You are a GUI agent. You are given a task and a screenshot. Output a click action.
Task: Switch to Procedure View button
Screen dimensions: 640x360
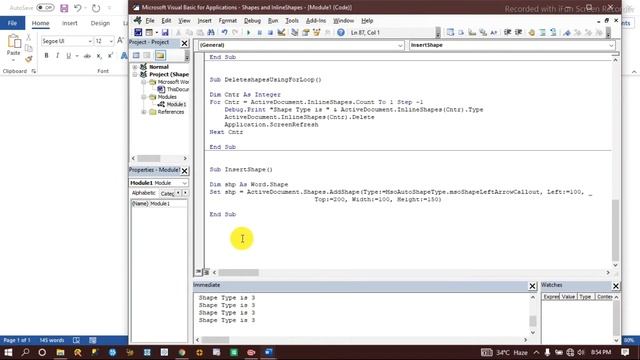198,272
